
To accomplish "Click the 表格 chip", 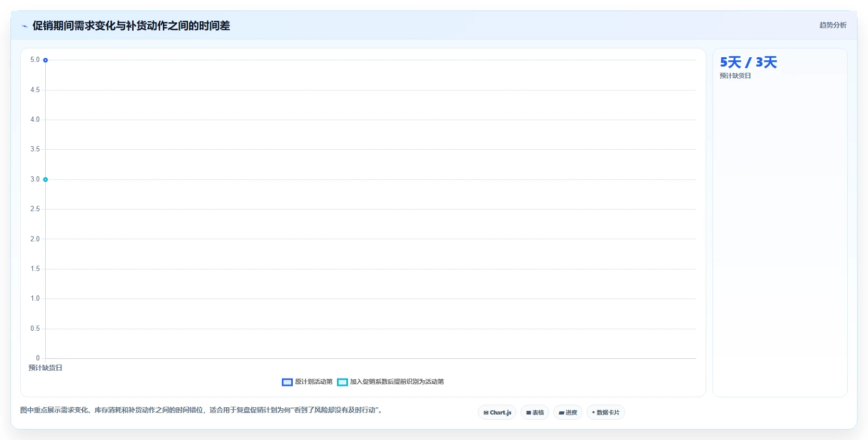I will [535, 412].
